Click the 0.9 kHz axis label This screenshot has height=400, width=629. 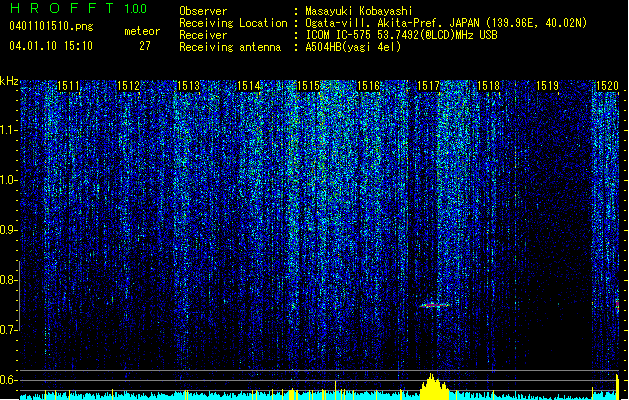9,230
